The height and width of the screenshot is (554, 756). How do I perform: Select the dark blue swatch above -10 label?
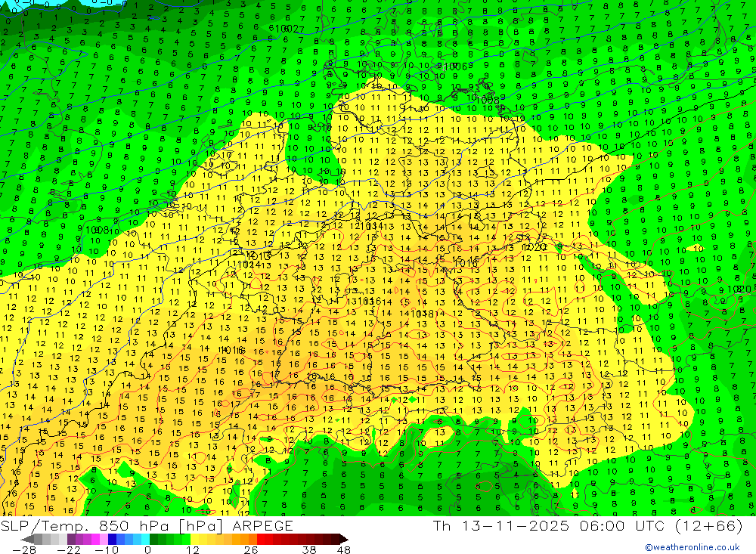point(112,540)
